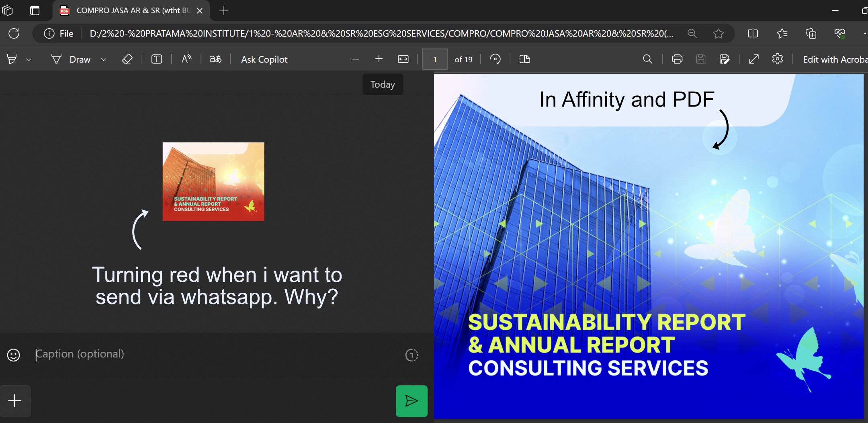Click the COMPRO JASA AR & SR tab

coord(129,10)
